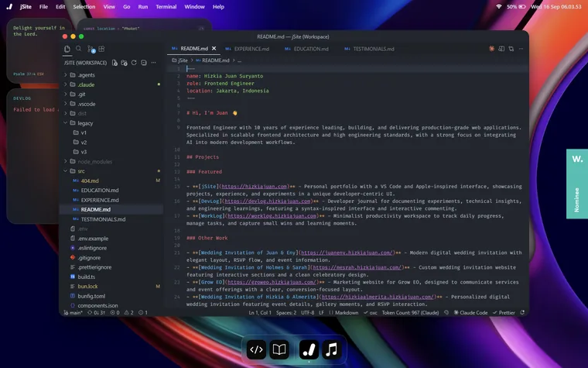Click the main branch indicator in status bar
Screen dimensions: 588x368
(73, 312)
